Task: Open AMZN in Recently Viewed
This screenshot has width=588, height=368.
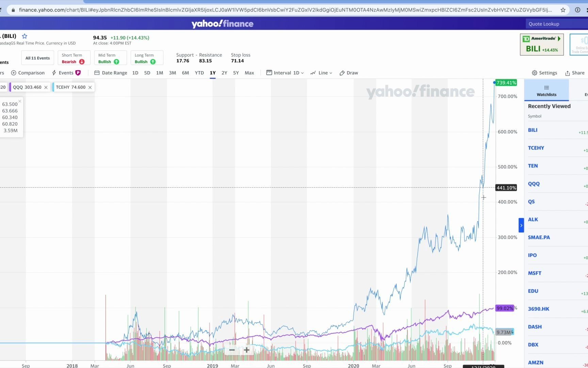Action: pyautogui.click(x=536, y=363)
